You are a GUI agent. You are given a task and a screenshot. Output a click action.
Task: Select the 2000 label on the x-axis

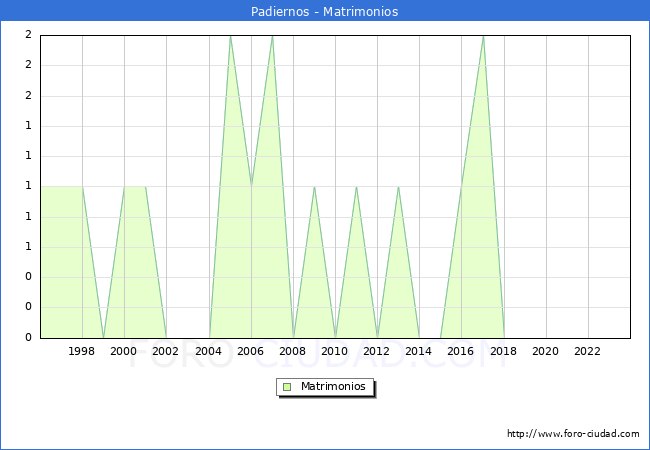(x=124, y=351)
